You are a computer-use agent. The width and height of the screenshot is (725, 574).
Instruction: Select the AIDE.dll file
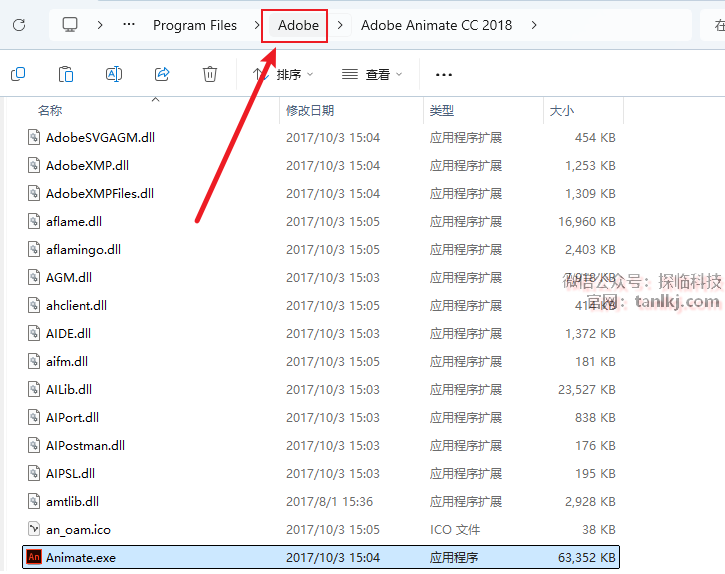pyautogui.click(x=68, y=333)
